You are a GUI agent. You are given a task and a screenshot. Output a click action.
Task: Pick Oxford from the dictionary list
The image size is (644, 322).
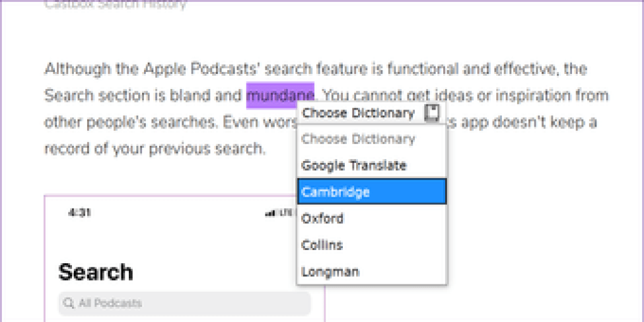click(322, 218)
